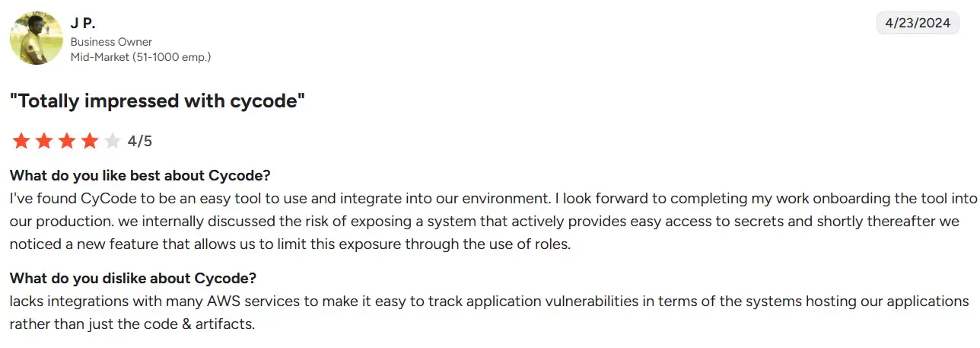The height and width of the screenshot is (348, 980).
Task: Click the "Business Owner" role label
Action: (x=111, y=42)
